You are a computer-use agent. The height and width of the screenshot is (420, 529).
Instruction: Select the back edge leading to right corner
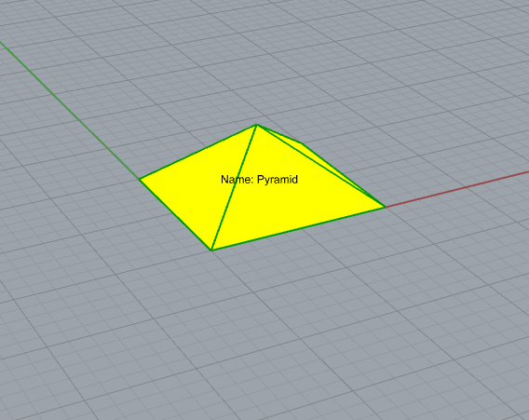[344, 175]
